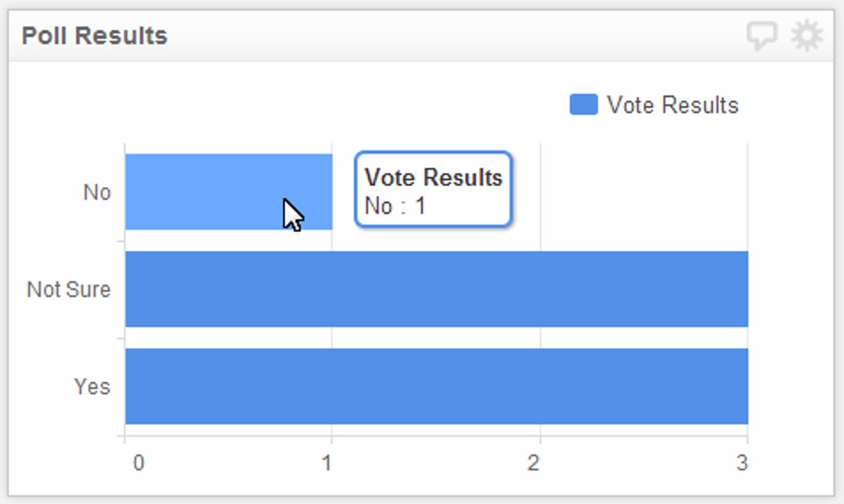This screenshot has width=844, height=504.
Task: Click the No category axis label
Action: click(x=97, y=192)
